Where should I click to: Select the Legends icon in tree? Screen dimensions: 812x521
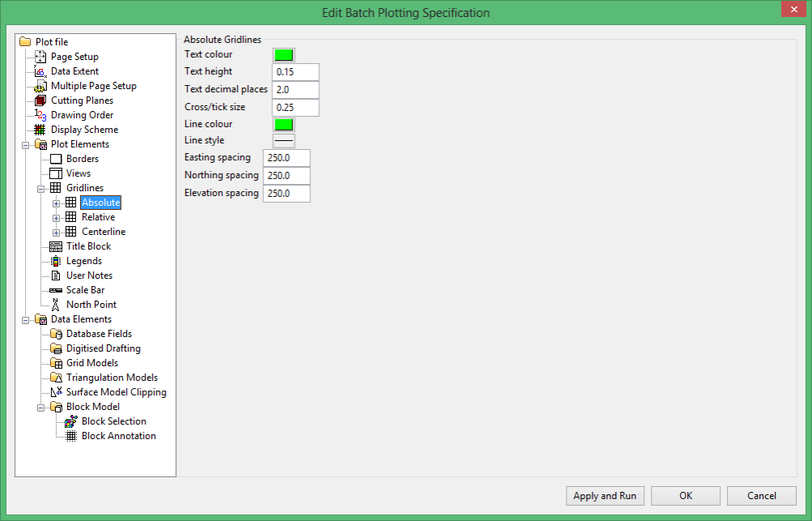[x=55, y=261]
